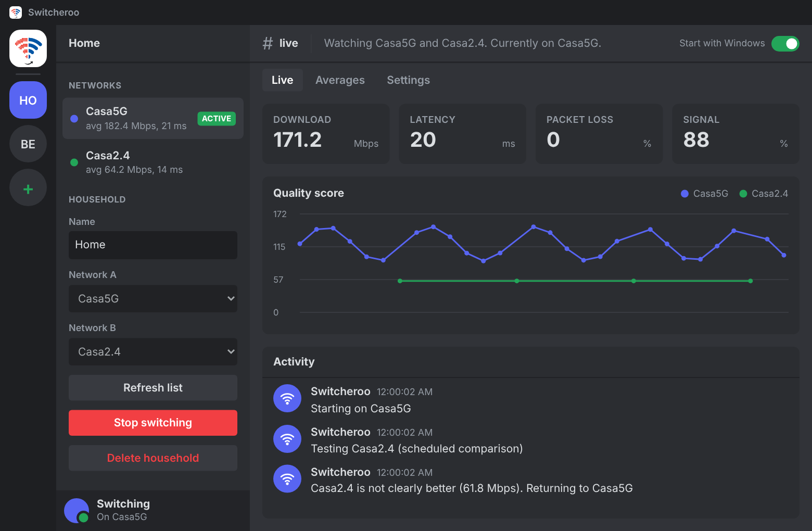This screenshot has height=531, width=812.
Task: Click the Packet Loss value 0
Action: 553,140
